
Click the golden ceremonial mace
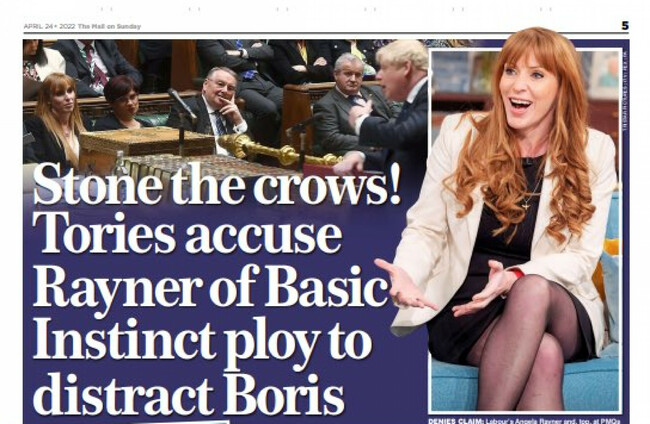click(x=280, y=151)
